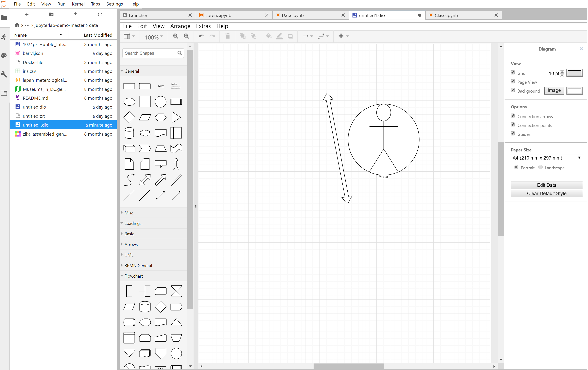Open the Arrange menu
This screenshot has width=588, height=370.
tap(180, 26)
